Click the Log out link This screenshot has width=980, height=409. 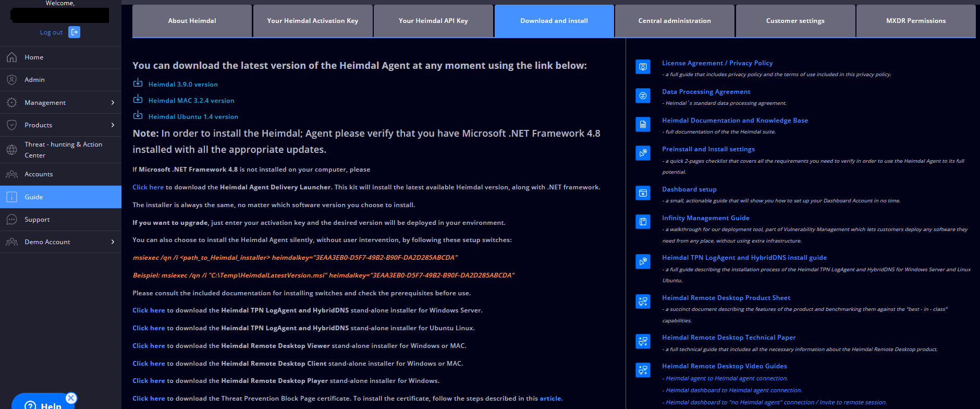(51, 32)
